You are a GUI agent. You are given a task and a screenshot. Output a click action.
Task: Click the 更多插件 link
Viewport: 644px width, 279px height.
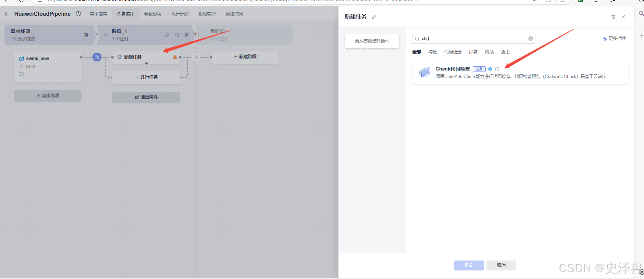tap(615, 38)
